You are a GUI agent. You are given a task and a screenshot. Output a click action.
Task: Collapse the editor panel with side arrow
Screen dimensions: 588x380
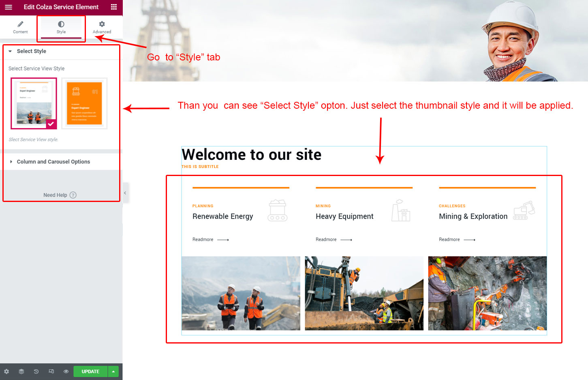tap(125, 193)
